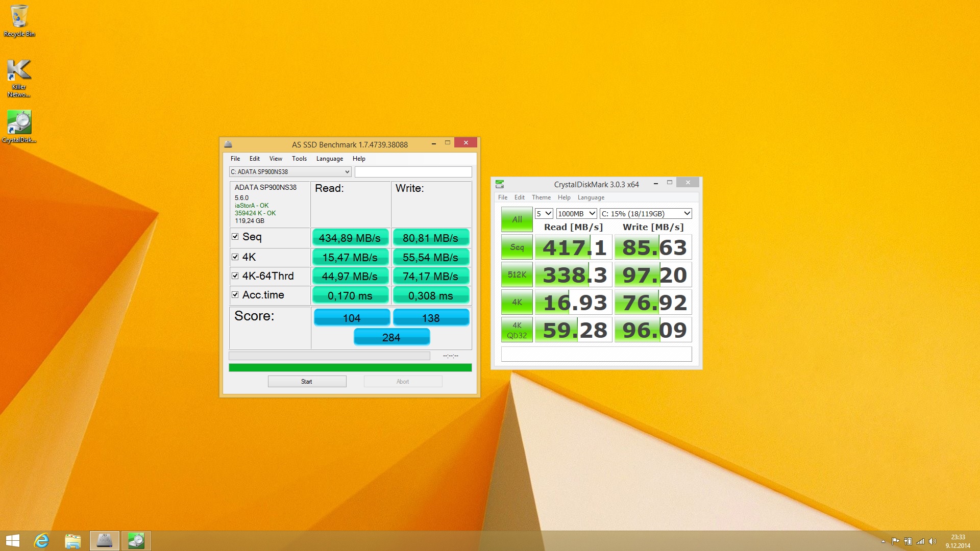This screenshot has width=980, height=551.
Task: Minimize the CrystalDiskMark window
Action: click(656, 183)
